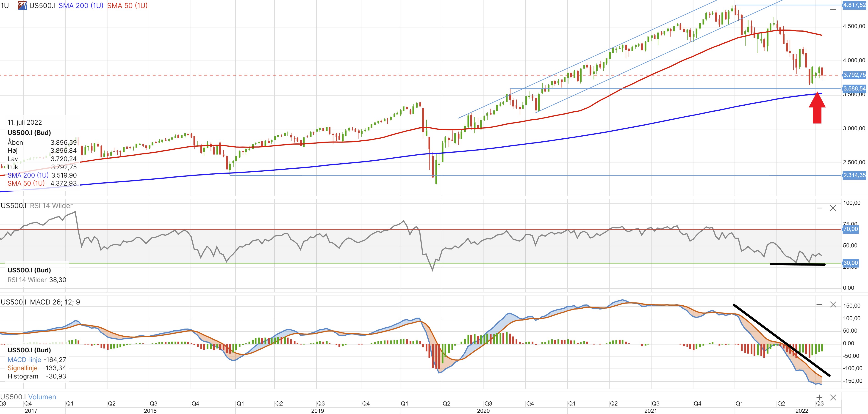Close the MACD 26; 12; 9 panel

[x=833, y=305]
